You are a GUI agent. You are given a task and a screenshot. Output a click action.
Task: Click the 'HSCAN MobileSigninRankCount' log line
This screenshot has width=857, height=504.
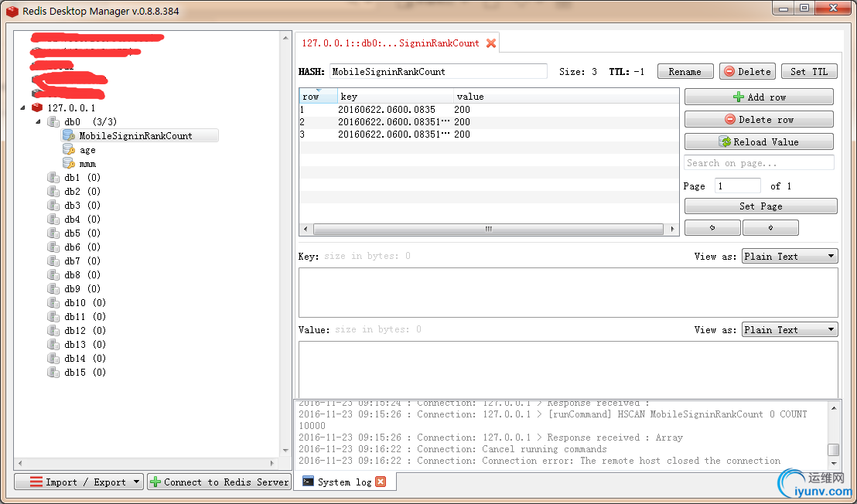coord(552,420)
